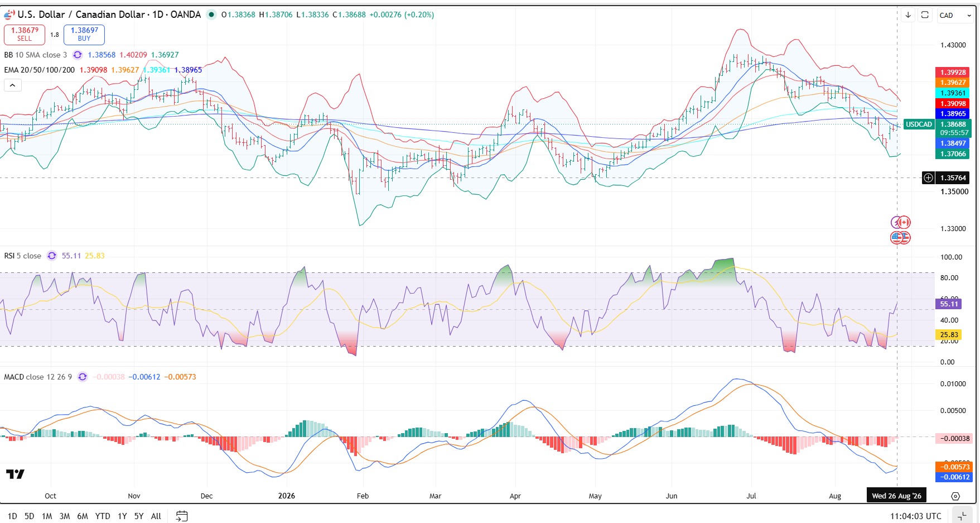Click the blue 1.38497 price label
This screenshot has height=523, width=980.
tap(953, 143)
